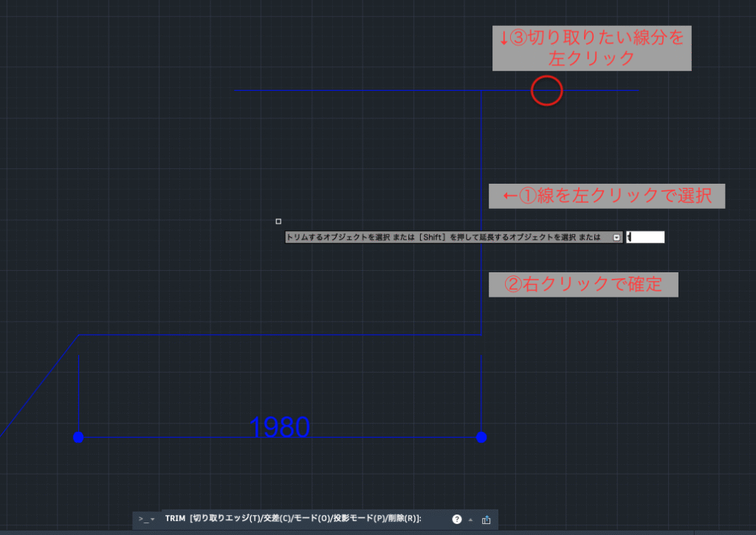The height and width of the screenshot is (535, 756).
Task: Open the recent commands dropdown arrow
Action: [153, 520]
